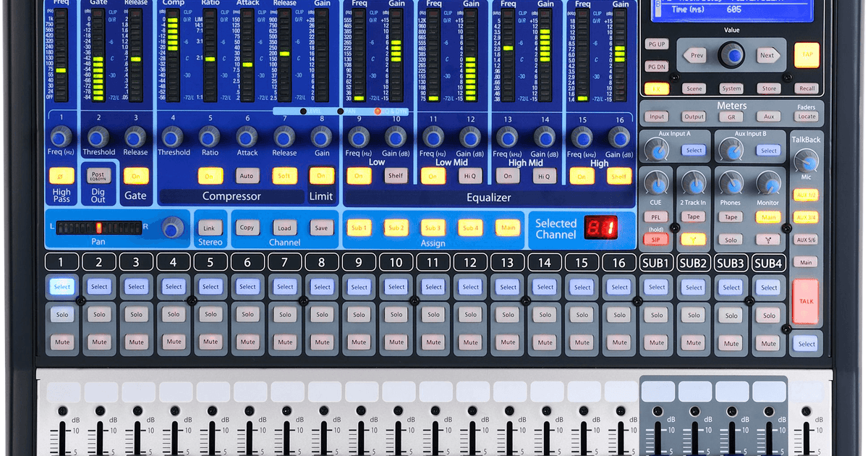This screenshot has width=868, height=456.
Task: Click the Y icon in the 2 Track In section
Action: tap(693, 240)
